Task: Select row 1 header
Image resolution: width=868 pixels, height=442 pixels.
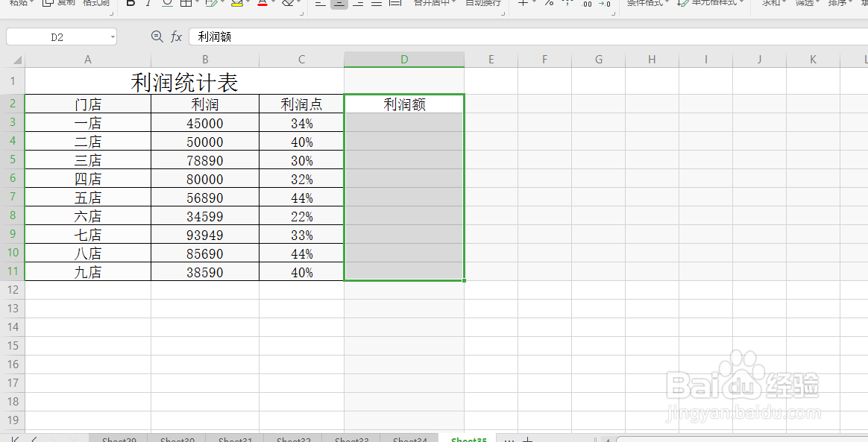Action: [13, 80]
